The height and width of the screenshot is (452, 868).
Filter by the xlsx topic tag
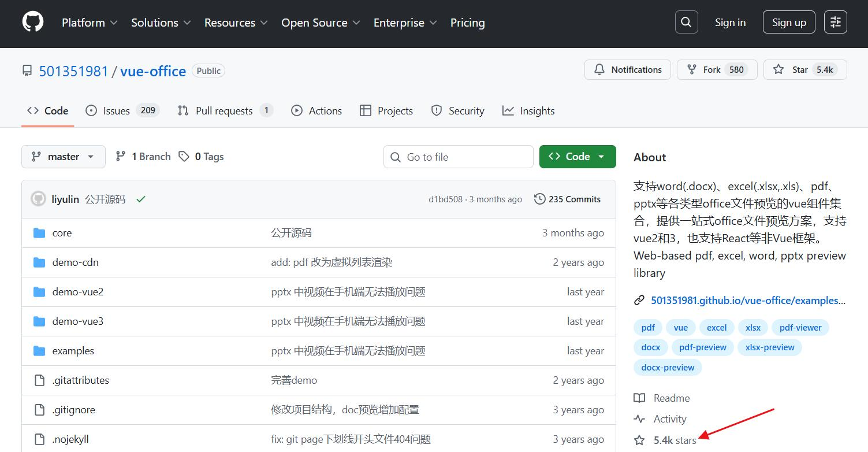pos(753,328)
